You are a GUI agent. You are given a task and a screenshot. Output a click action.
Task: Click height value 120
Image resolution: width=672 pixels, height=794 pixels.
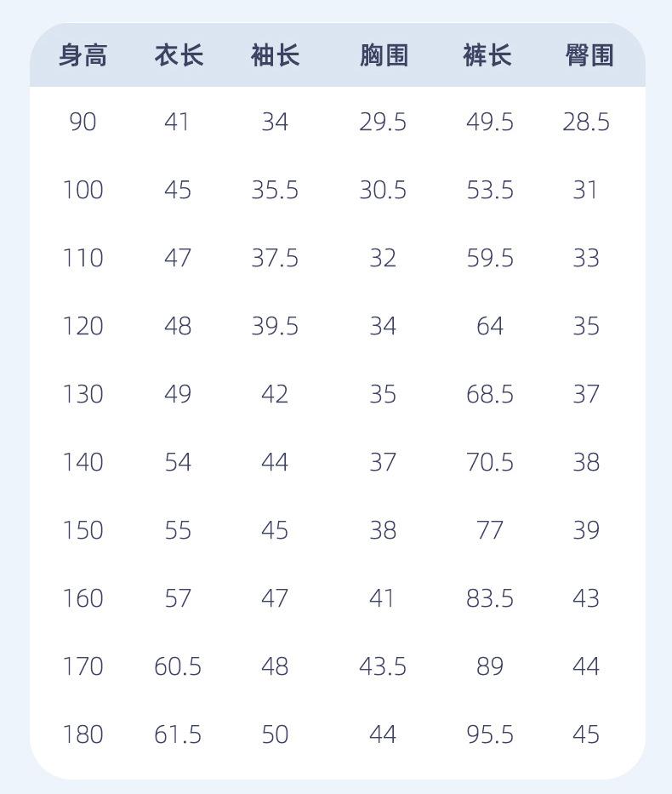(x=83, y=326)
